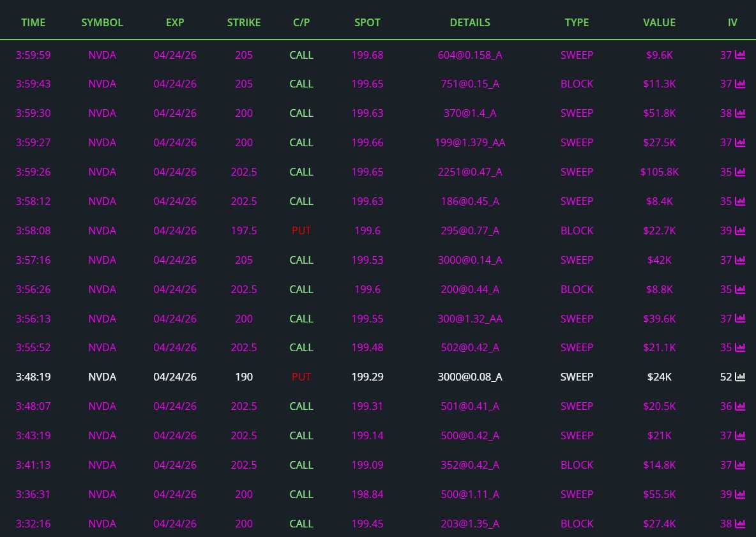Screen dimensions: 756x537
Task: Click value $105.8K
Action: 659,172
